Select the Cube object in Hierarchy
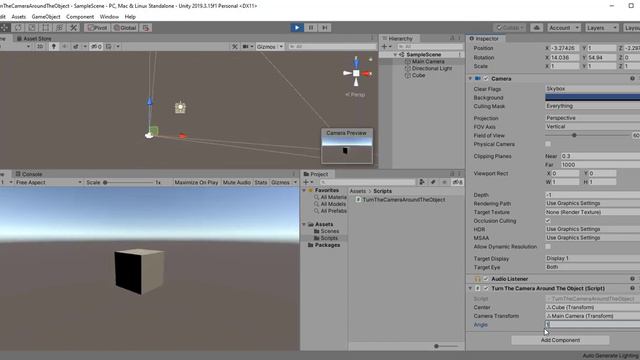This screenshot has width=640, height=360. 418,75
